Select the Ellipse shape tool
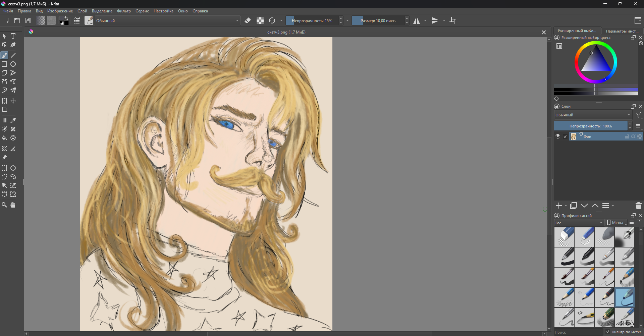This screenshot has height=336, width=644. [13, 64]
